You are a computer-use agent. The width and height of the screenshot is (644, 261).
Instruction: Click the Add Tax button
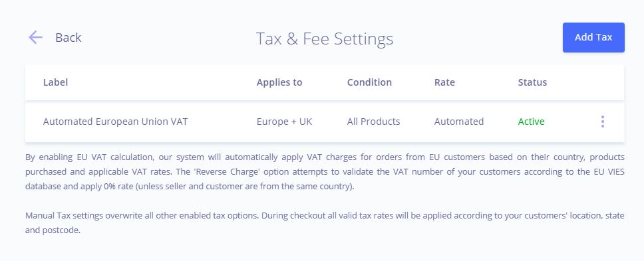[x=593, y=37]
